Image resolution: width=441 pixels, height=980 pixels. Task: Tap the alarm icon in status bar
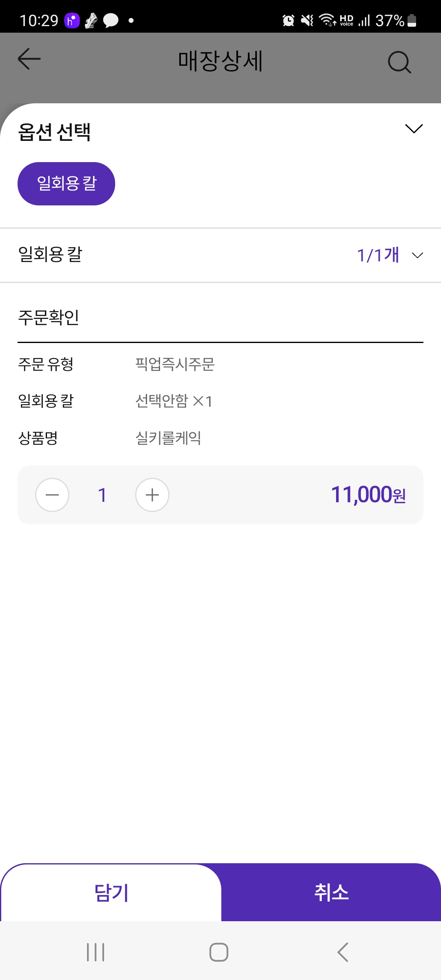coord(288,20)
